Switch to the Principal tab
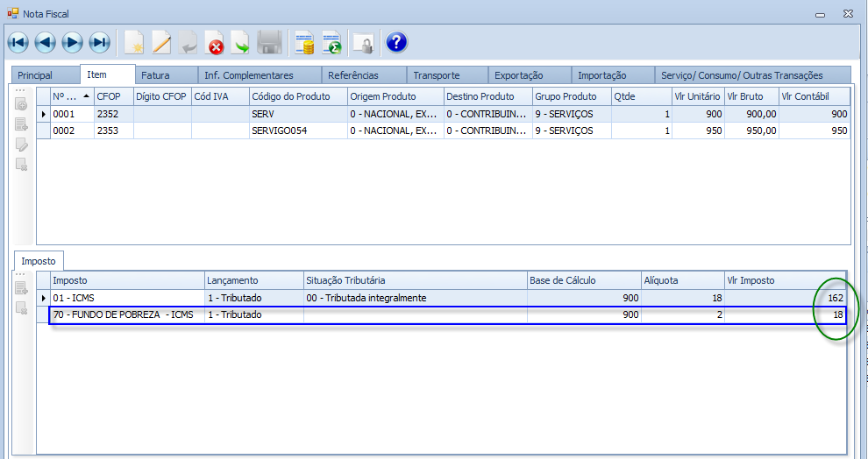Image resolution: width=868 pixels, height=459 pixels. point(35,75)
